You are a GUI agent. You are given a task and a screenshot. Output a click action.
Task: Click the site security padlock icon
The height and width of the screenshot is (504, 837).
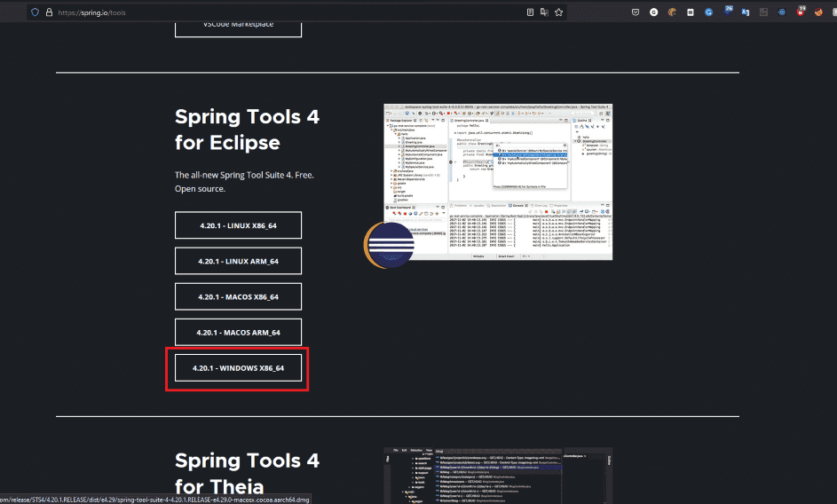click(49, 12)
